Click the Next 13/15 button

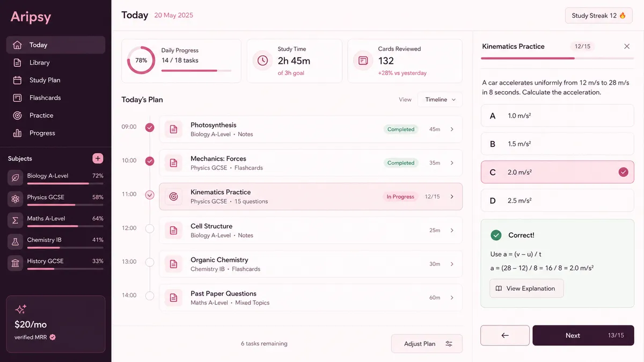point(583,335)
